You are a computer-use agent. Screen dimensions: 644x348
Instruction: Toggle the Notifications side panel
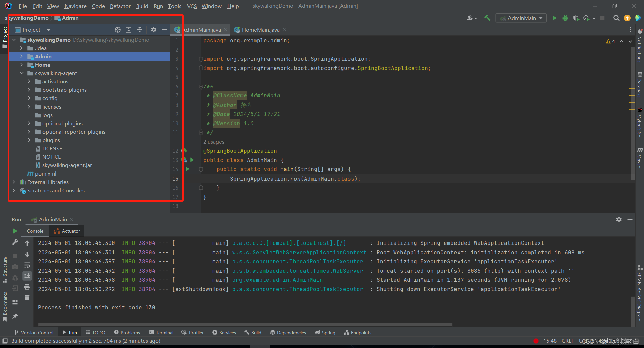639,46
